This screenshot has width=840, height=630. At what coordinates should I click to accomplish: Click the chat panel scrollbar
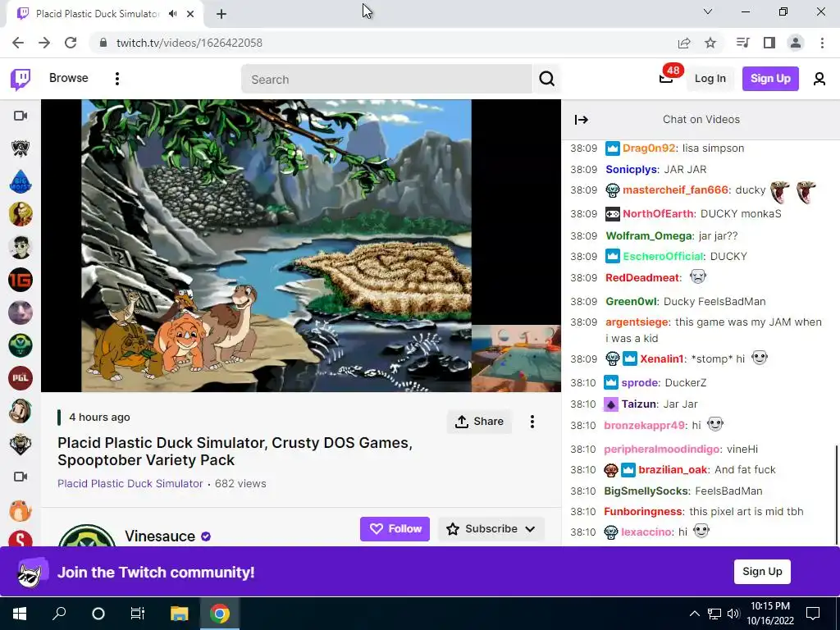[836, 493]
